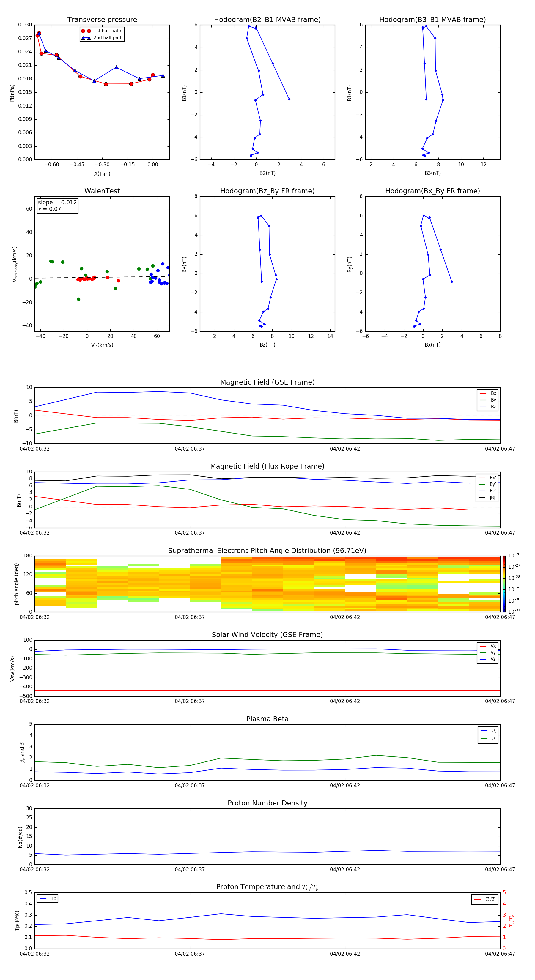
Task: Click '04/02 06:37' tick under GSE magnetic field
Action: [190, 449]
